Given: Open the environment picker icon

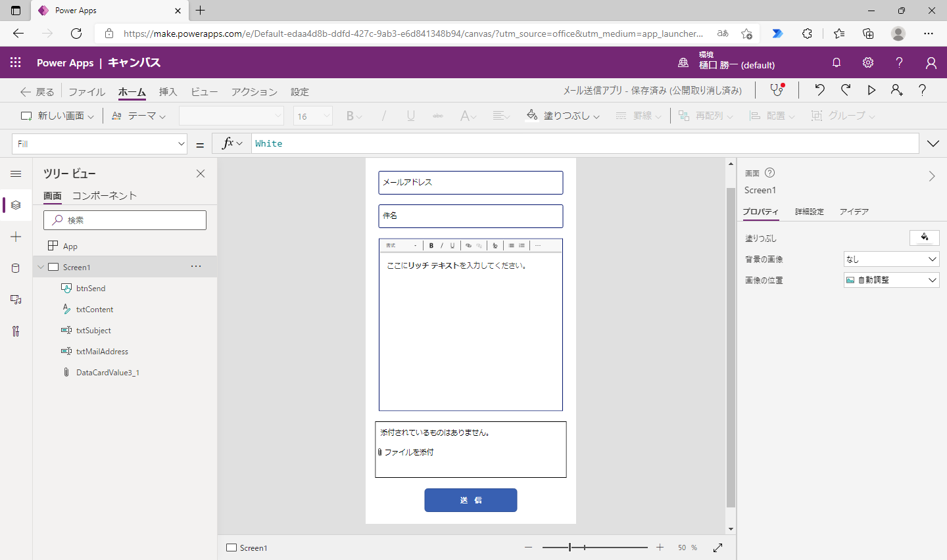Looking at the screenshot, I should (683, 62).
